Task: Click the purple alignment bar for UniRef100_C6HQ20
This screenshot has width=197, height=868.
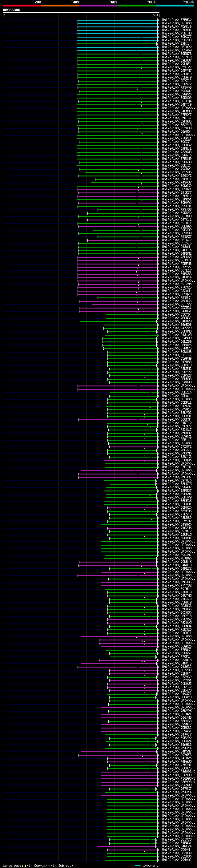Action: [x=133, y=508]
